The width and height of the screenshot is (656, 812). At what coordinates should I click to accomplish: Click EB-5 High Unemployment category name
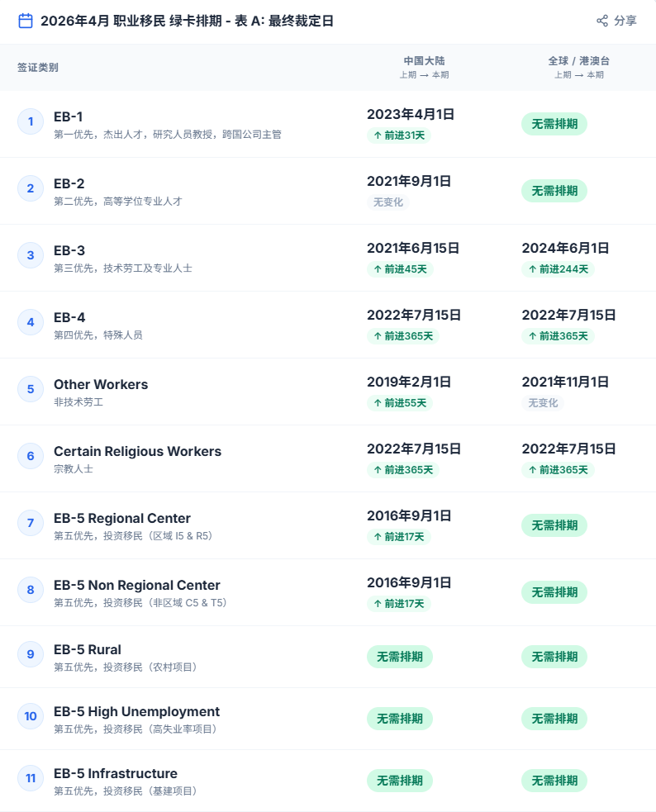[x=136, y=711]
